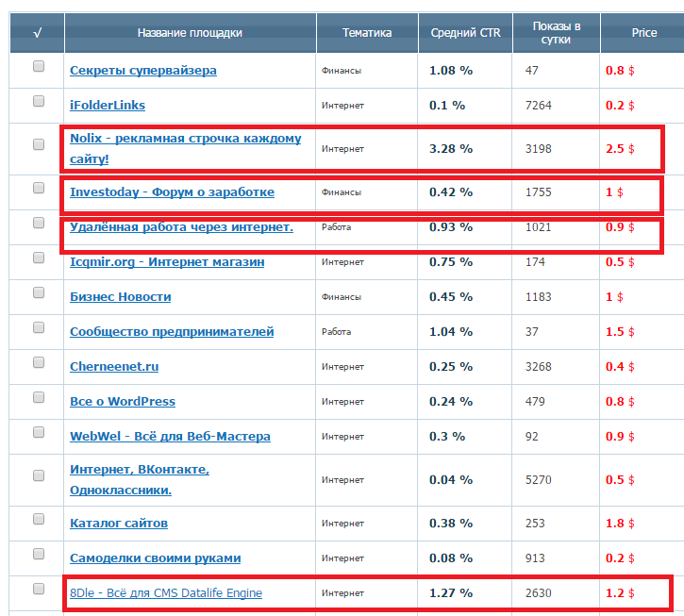Screen dimensions: 684x616
Task: Visit the Каталог сайтов link
Action: pos(119,523)
